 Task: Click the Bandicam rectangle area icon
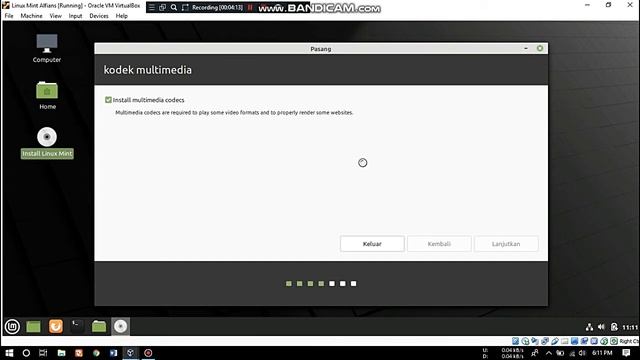coord(185,7)
